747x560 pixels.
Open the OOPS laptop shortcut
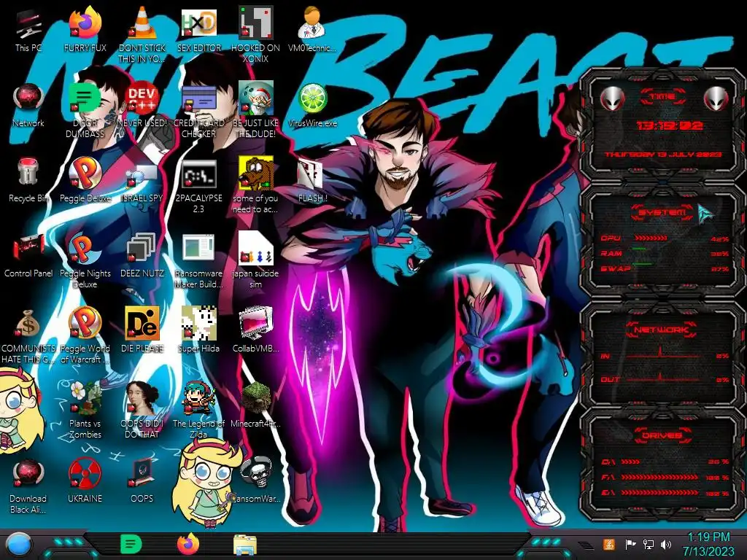(x=142, y=481)
